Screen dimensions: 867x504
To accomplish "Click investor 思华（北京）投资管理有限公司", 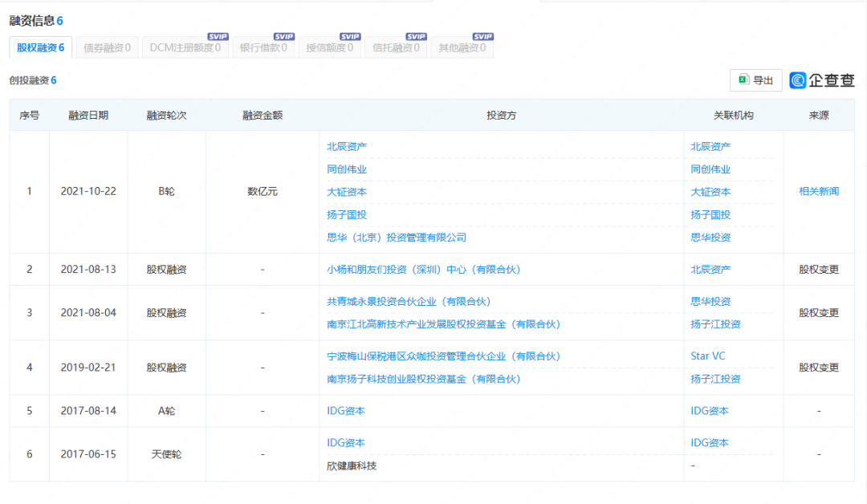I will [x=397, y=238].
